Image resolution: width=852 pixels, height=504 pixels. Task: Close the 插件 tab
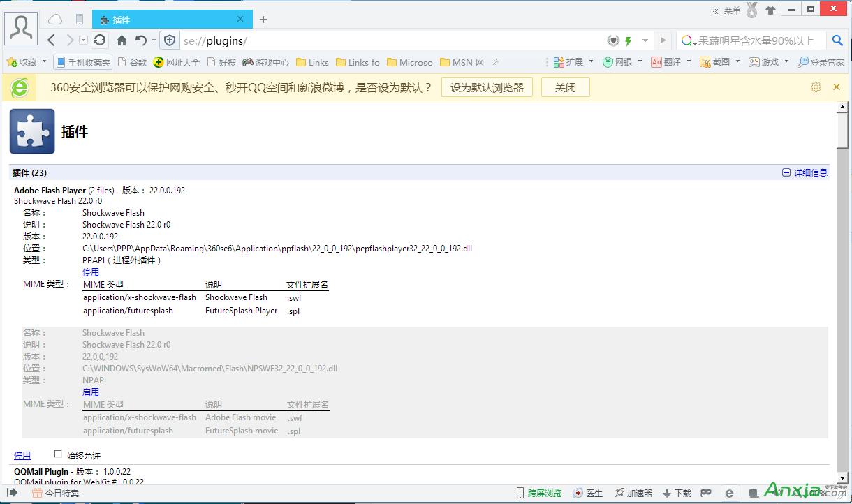(x=240, y=20)
